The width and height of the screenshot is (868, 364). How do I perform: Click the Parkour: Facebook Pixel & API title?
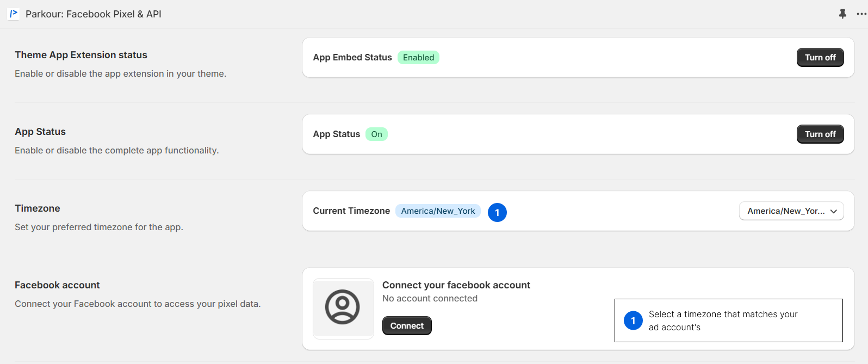tap(94, 14)
